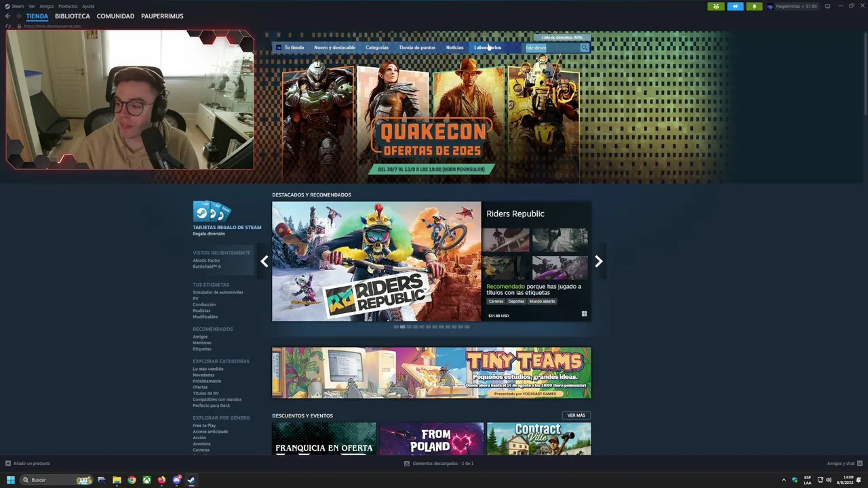Screen dimensions: 868x488
Task: Open Perfecto para Deck link
Action: click(x=211, y=405)
